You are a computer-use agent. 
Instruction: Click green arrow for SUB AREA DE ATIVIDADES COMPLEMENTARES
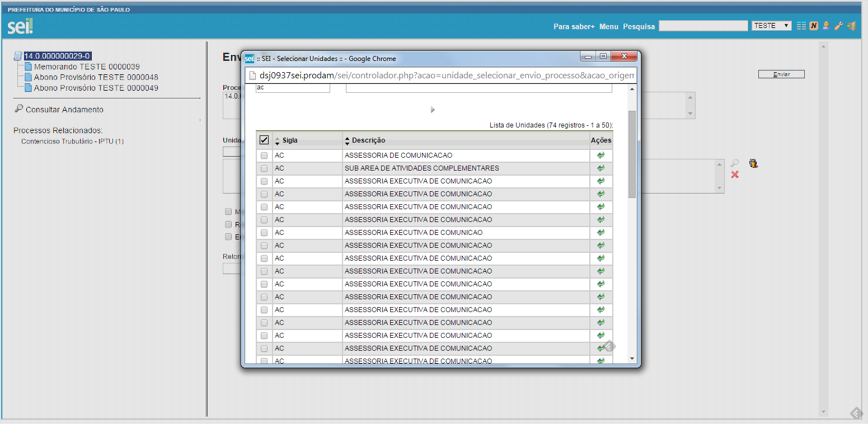point(601,168)
